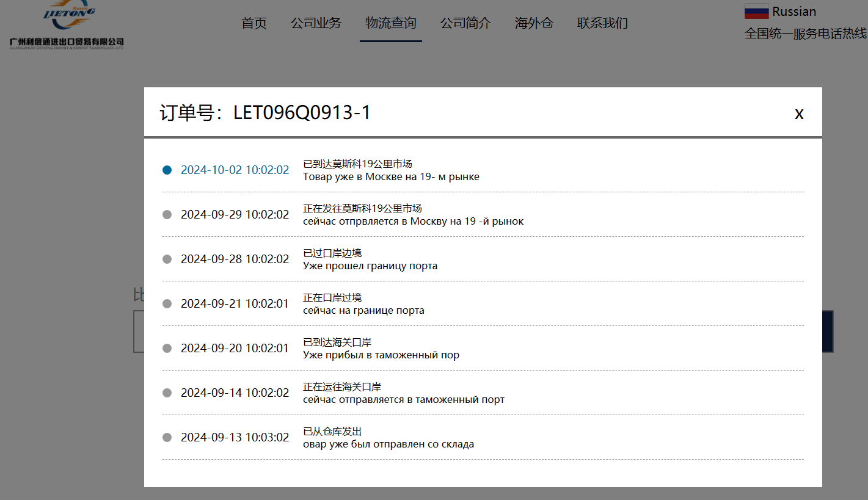
Task: Click the gray status dot for 2024-09-13
Action: 167,437
